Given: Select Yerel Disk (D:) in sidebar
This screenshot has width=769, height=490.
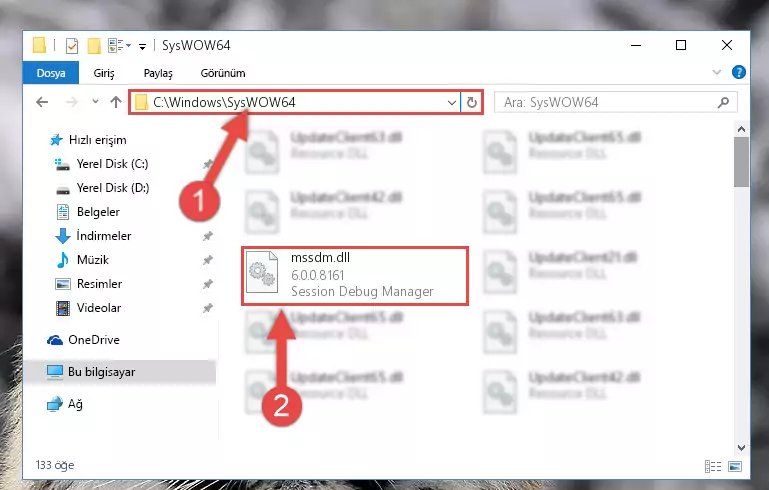Looking at the screenshot, I should coord(113,188).
